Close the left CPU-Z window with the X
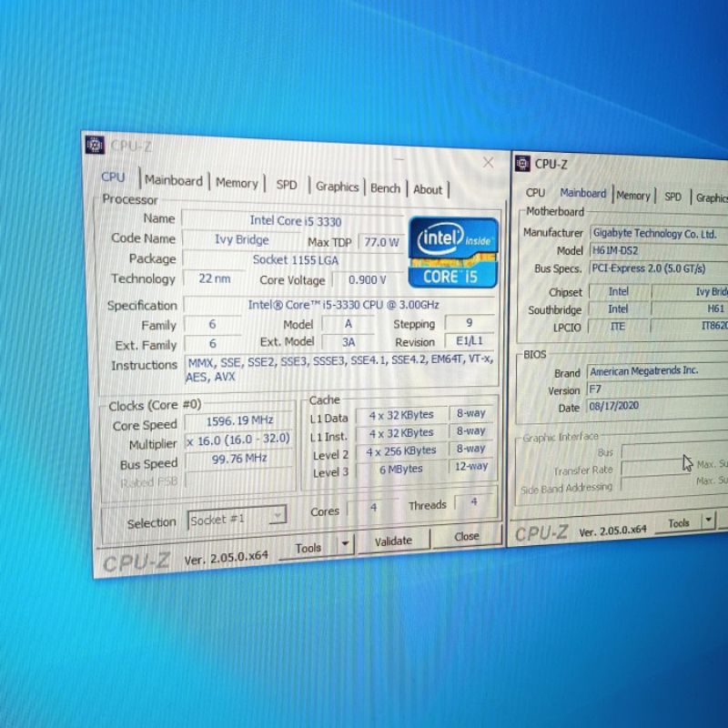728x728 pixels. click(488, 163)
